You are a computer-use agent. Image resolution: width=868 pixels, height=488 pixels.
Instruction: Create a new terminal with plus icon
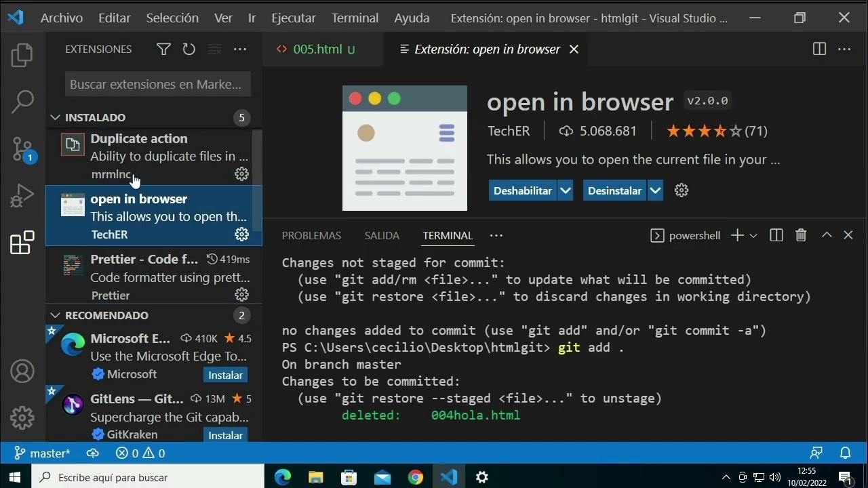point(737,235)
